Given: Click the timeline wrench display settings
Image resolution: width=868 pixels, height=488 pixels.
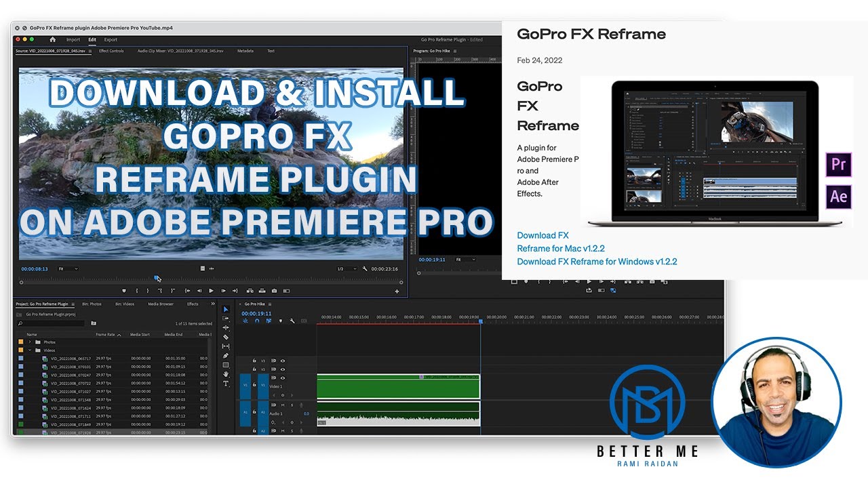Looking at the screenshot, I should tap(292, 321).
